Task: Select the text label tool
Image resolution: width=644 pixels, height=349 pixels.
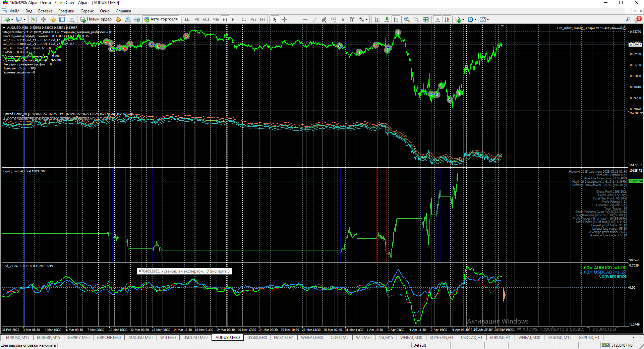Action: pos(352,19)
